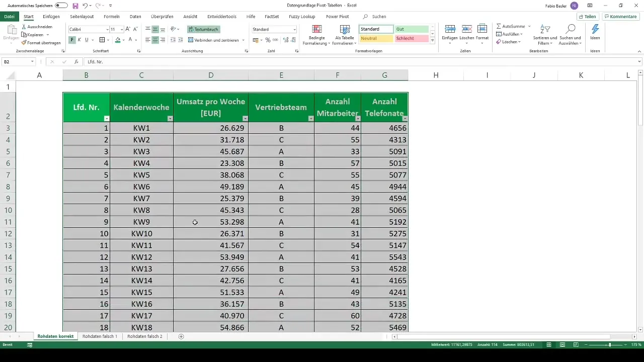Image resolution: width=644 pixels, height=362 pixels.
Task: Open Sortieren und Filtern
Action: [546, 35]
